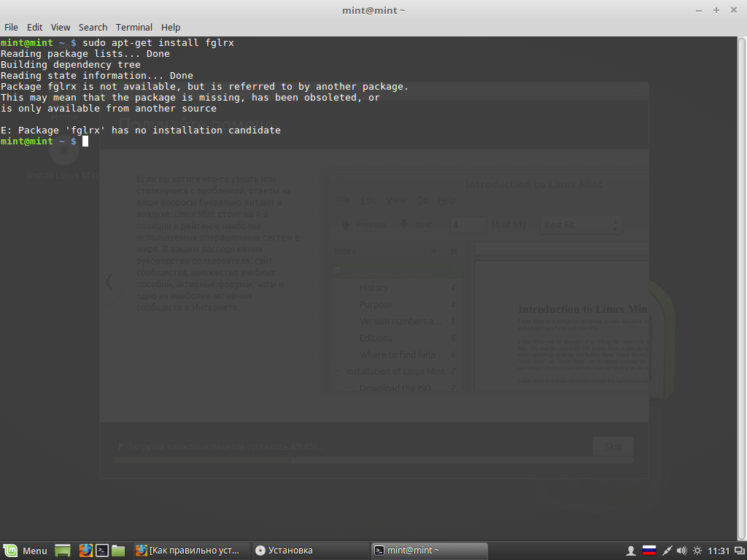
Task: Open the Edit menu in terminal
Action: coord(34,27)
